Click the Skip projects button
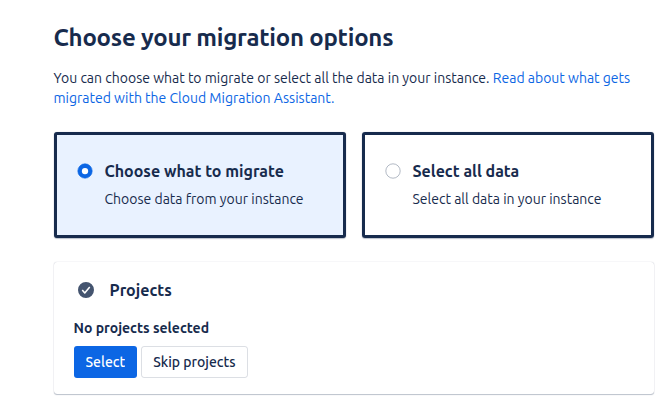Screen dimensions: 671x405 tap(194, 362)
